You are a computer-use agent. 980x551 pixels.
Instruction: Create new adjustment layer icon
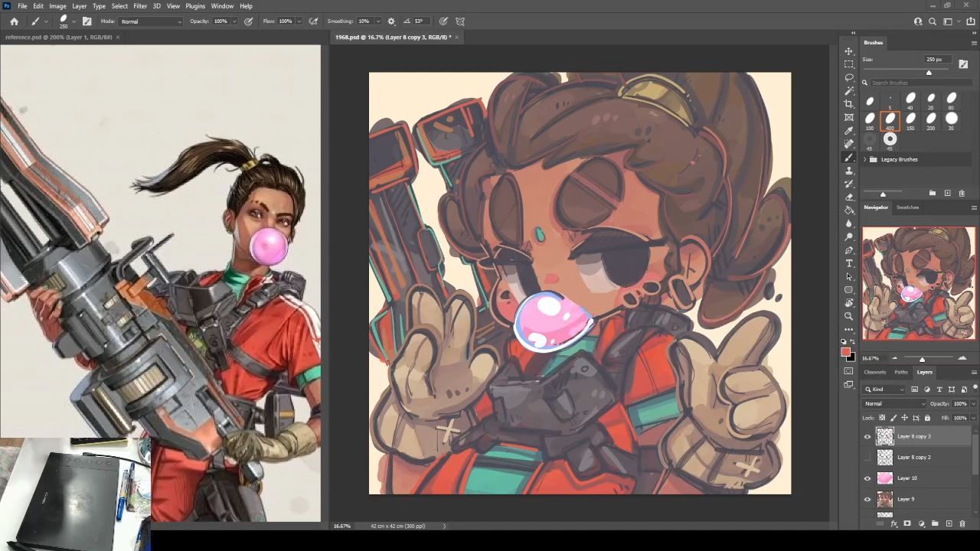click(921, 523)
